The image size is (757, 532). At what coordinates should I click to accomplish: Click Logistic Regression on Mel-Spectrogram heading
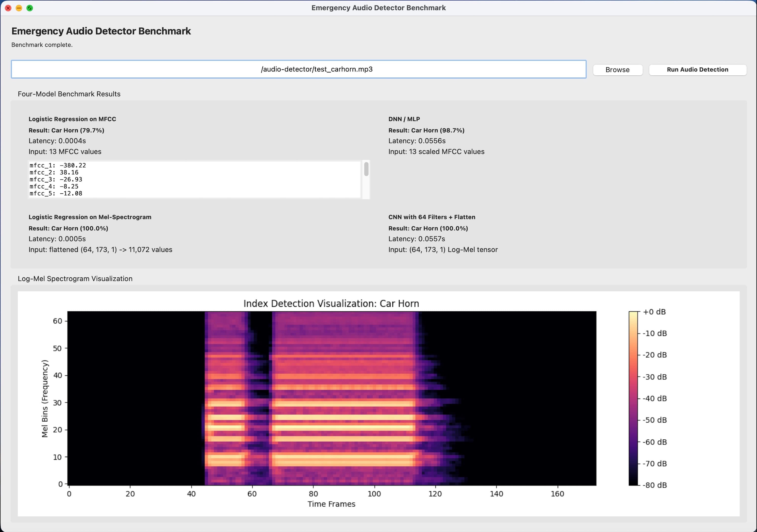tap(90, 217)
